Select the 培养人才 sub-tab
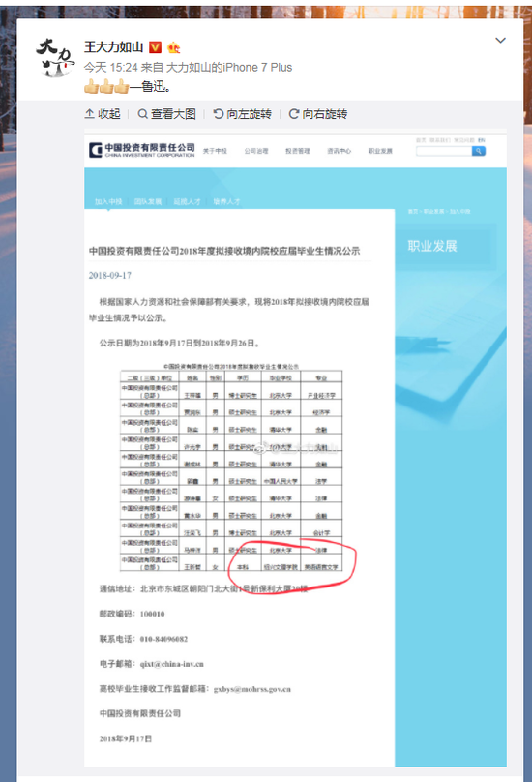 (x=226, y=201)
